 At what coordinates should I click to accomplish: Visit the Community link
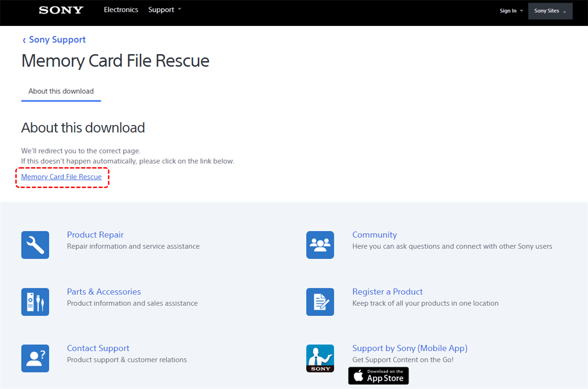(374, 235)
